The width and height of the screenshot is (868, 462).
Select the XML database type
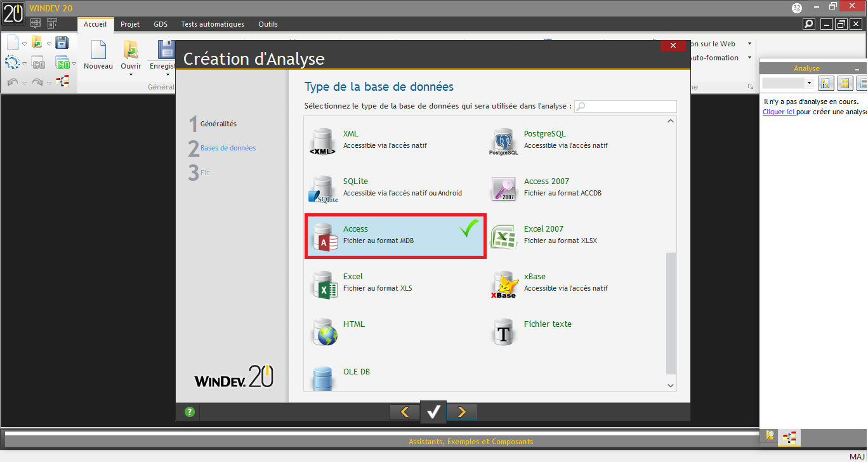[395, 142]
